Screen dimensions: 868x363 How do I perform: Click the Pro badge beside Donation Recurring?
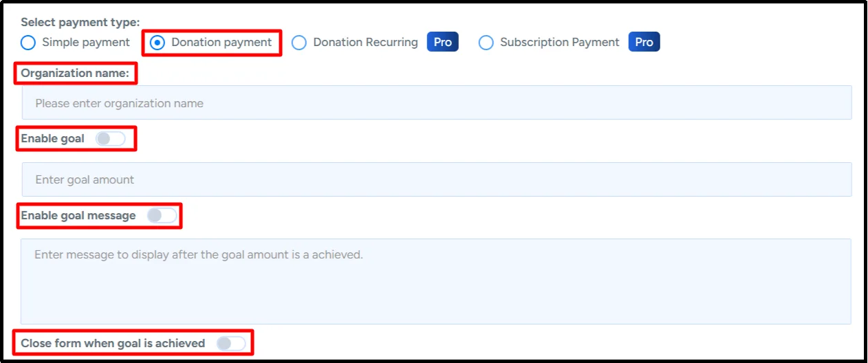point(443,42)
